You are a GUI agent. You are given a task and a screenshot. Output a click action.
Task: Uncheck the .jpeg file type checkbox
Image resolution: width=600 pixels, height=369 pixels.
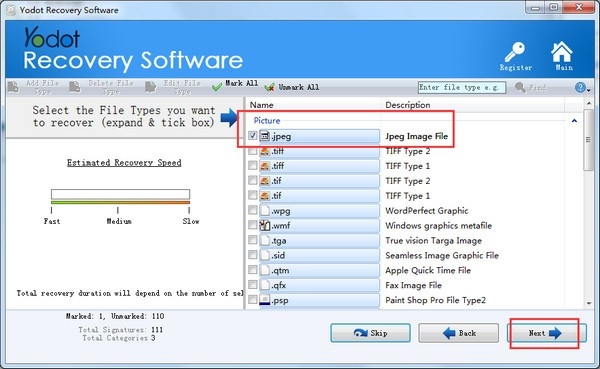click(x=253, y=136)
